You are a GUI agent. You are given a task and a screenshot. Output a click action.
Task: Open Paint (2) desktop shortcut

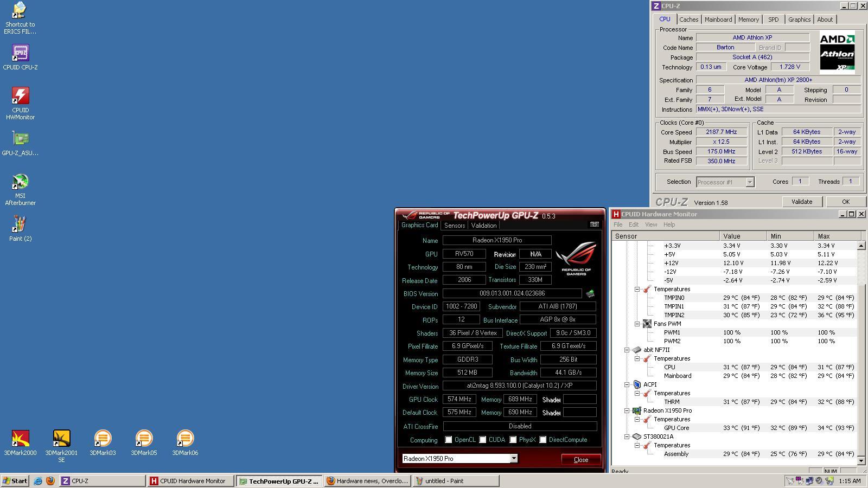pyautogui.click(x=20, y=228)
